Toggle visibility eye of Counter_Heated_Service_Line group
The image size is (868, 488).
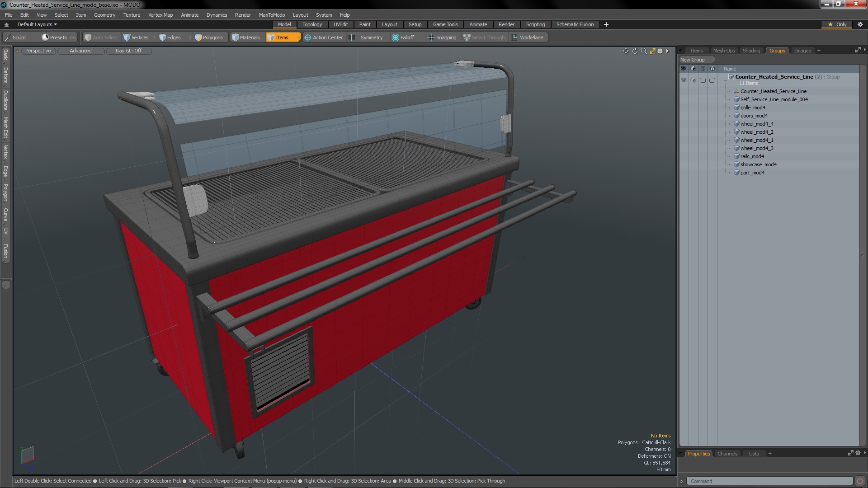click(684, 80)
